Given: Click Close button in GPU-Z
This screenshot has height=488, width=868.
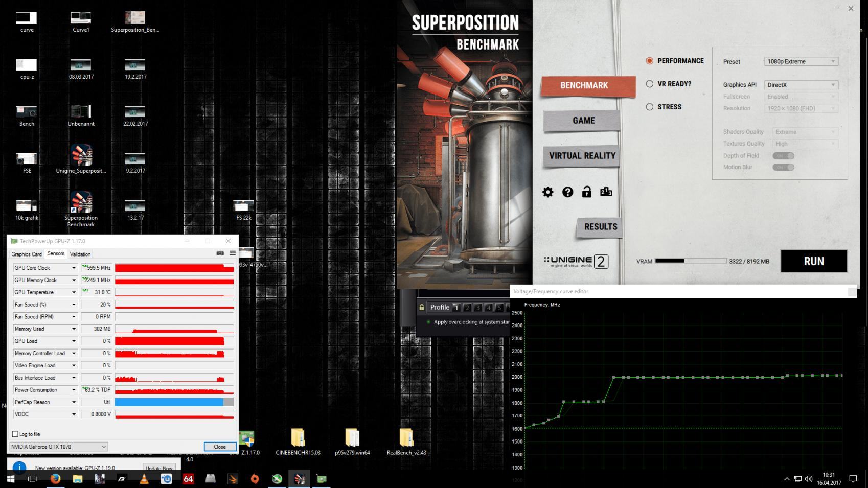Looking at the screenshot, I should click(220, 447).
